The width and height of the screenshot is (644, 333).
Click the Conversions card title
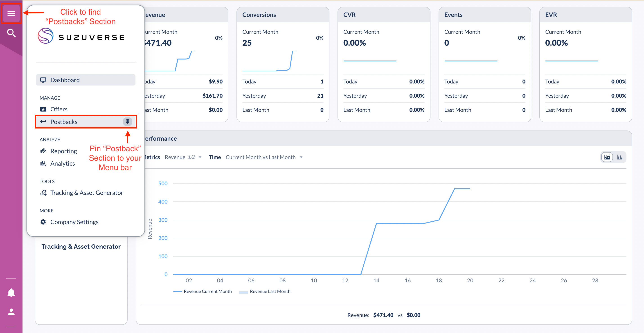[259, 15]
